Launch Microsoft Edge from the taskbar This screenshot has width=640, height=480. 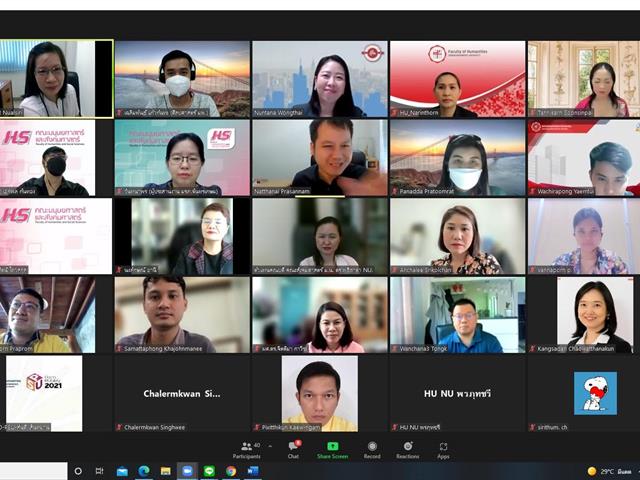pos(143,471)
